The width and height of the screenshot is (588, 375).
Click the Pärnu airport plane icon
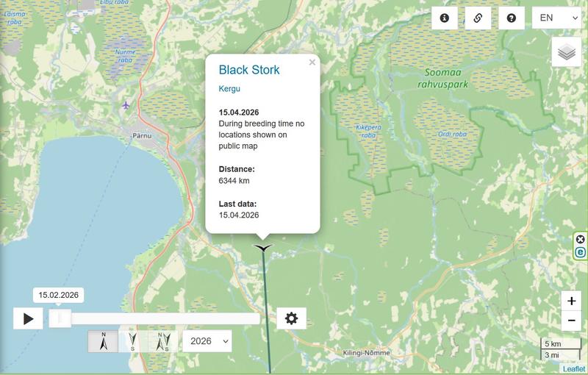[x=126, y=105]
